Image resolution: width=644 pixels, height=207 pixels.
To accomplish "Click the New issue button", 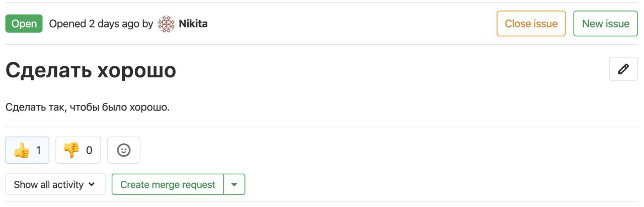I will pyautogui.click(x=606, y=24).
